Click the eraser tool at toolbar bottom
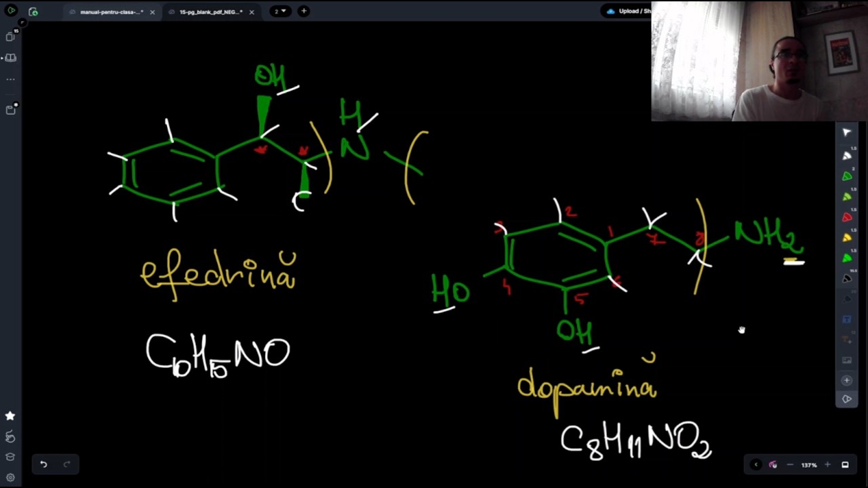868x488 pixels. 846,399
